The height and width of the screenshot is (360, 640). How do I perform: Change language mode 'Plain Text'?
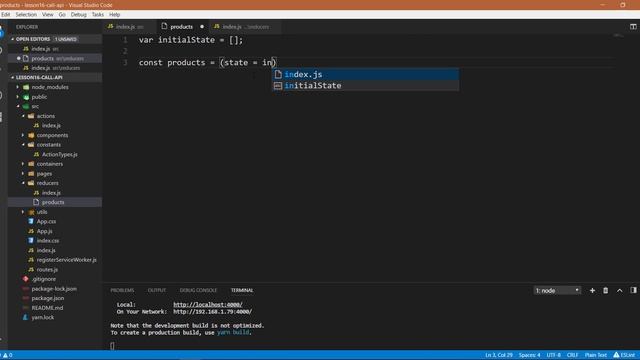(596, 355)
